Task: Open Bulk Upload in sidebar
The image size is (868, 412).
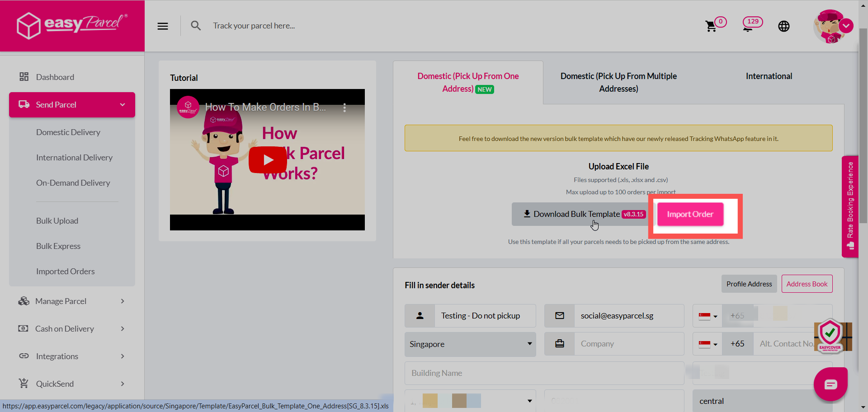Action: pyautogui.click(x=57, y=220)
